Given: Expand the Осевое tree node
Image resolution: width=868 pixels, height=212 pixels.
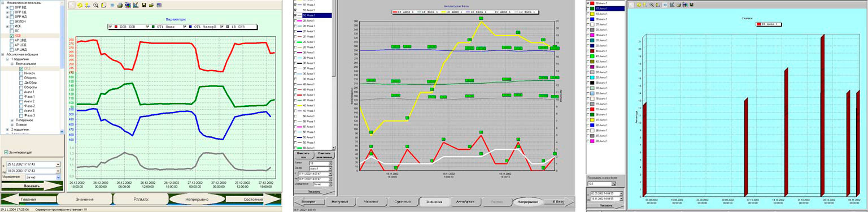Looking at the screenshot, I should pyautogui.click(x=12, y=125).
